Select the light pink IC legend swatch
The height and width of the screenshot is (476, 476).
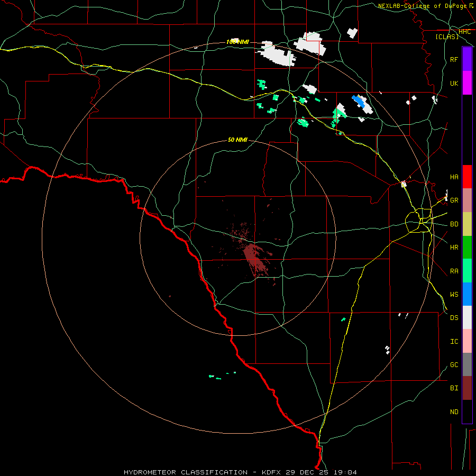[x=467, y=341]
